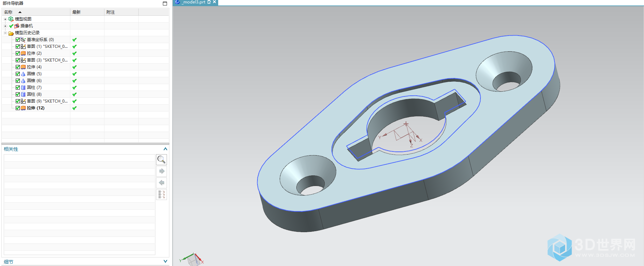Click the 模型历史记录 folder icon

[x=11, y=33]
